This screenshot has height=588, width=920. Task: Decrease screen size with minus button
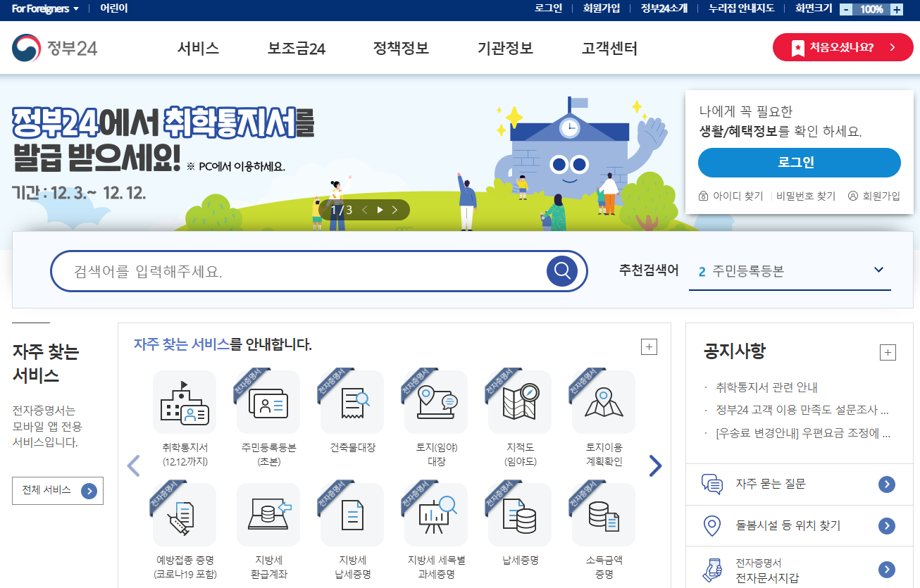coord(845,9)
